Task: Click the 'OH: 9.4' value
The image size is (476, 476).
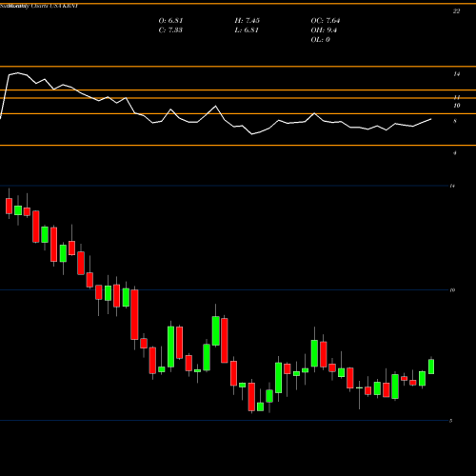Action: tap(324, 30)
